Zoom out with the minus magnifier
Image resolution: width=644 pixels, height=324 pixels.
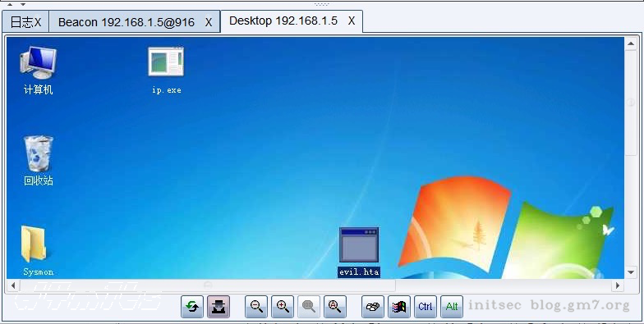pos(256,307)
